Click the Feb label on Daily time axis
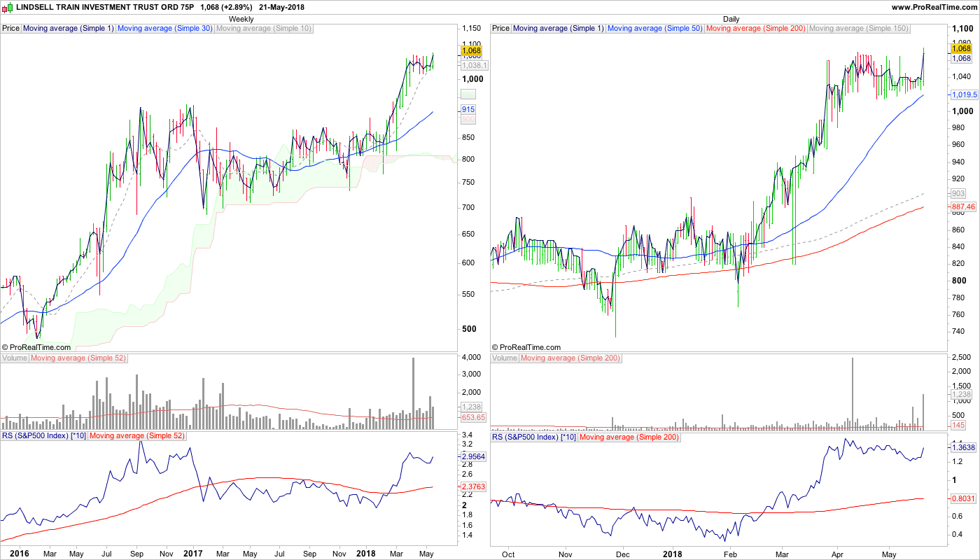Image resolution: width=980 pixels, height=560 pixels. click(x=731, y=554)
